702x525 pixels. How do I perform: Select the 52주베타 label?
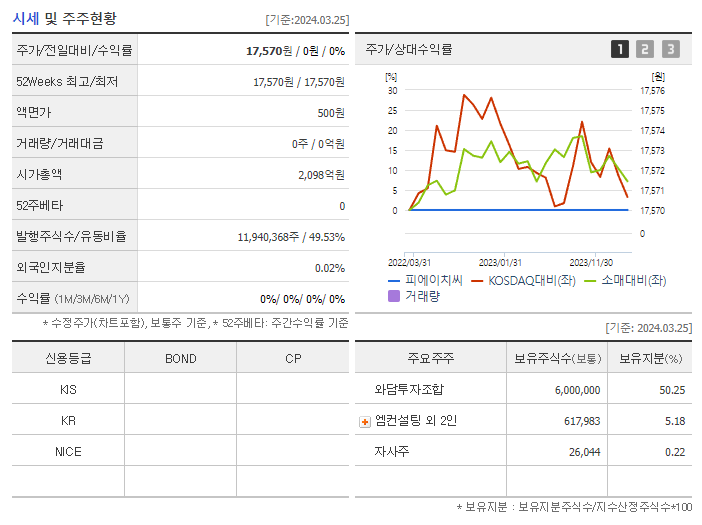[39, 205]
